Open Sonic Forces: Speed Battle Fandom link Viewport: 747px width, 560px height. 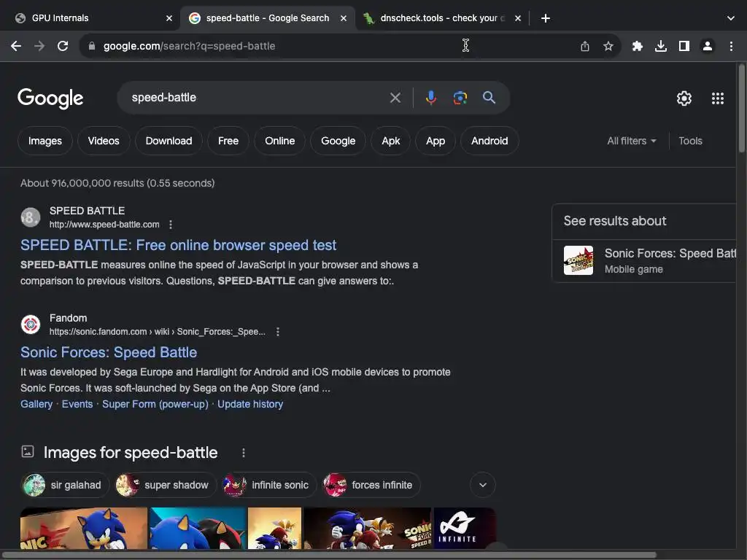(109, 352)
